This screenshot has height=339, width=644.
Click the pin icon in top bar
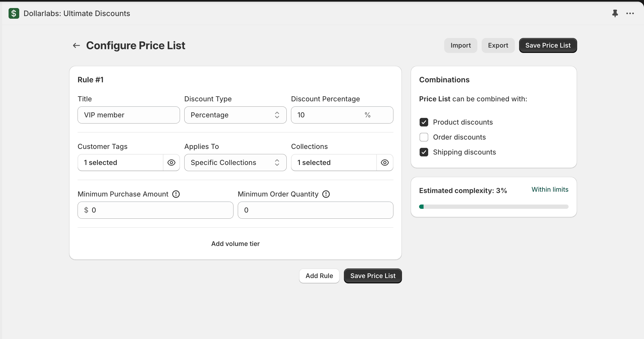(615, 13)
